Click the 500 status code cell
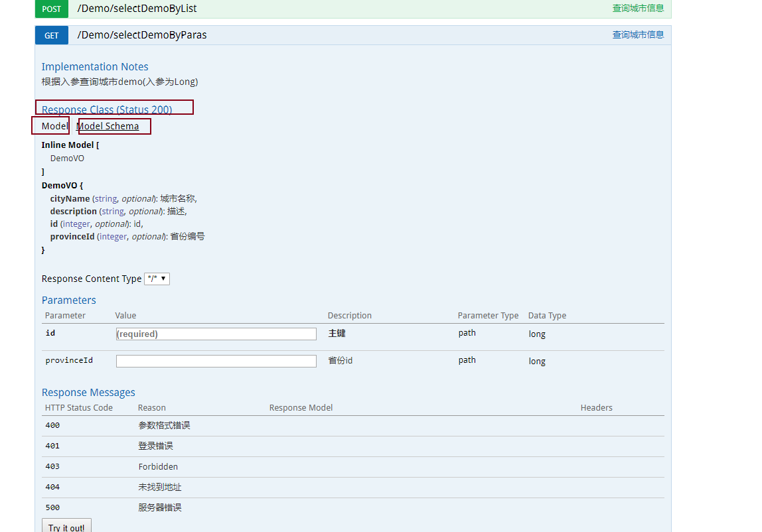Image resolution: width=762 pixels, height=532 pixels. (x=52, y=507)
